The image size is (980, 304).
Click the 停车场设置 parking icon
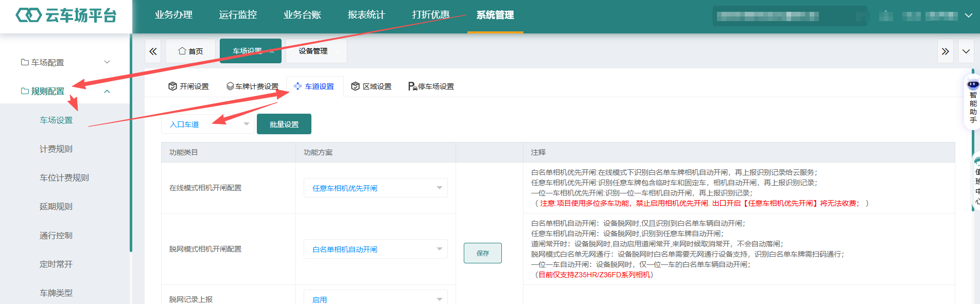[x=412, y=86]
